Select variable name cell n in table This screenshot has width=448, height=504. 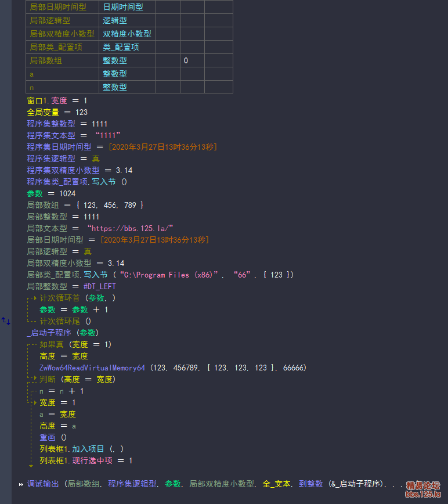[x=62, y=87]
